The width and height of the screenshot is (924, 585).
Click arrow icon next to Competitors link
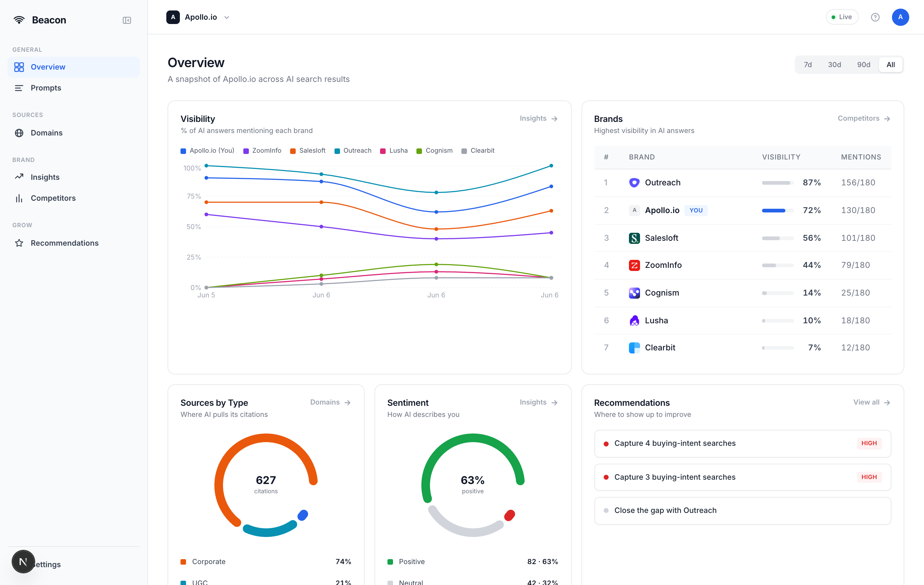pyautogui.click(x=887, y=119)
